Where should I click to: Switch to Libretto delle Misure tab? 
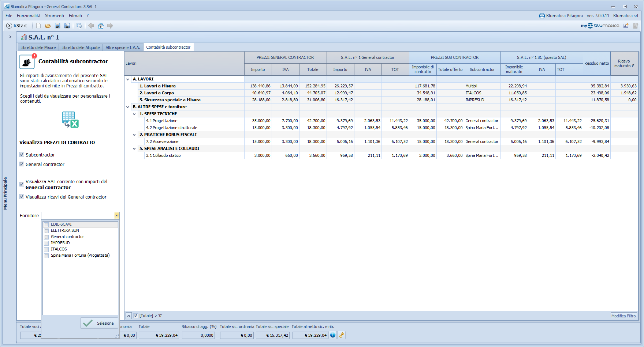(38, 48)
